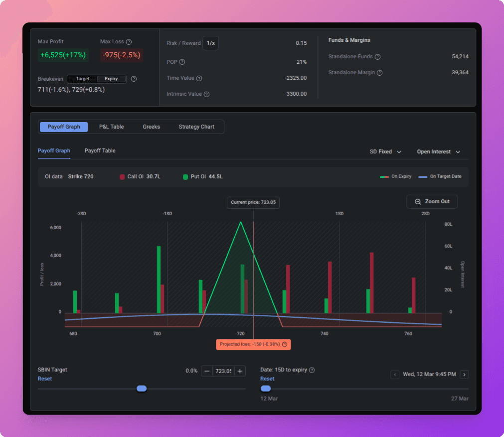Click the Time Value -2325.00 figure
Image resolution: width=504 pixels, height=437 pixels.
coord(296,78)
